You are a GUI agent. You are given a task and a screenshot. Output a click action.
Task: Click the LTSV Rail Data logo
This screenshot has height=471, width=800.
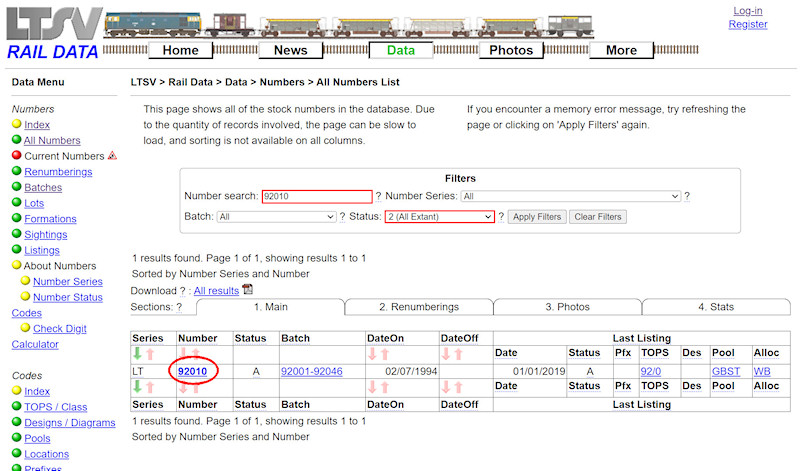pyautogui.click(x=53, y=33)
